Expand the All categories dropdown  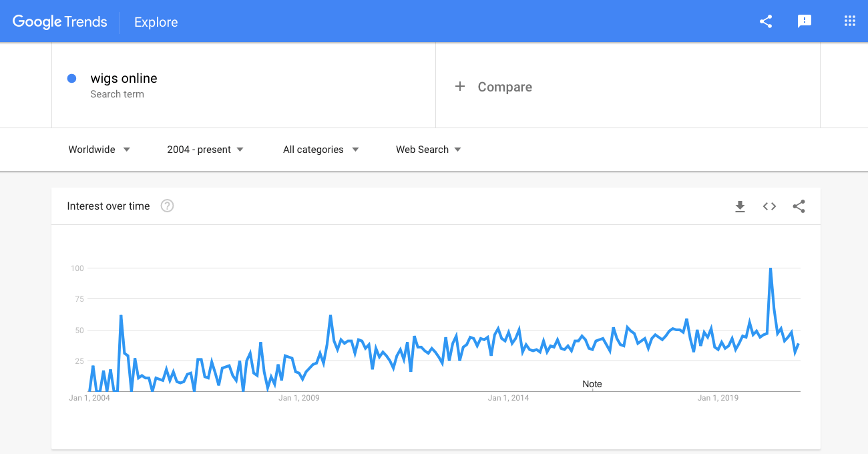(321, 150)
